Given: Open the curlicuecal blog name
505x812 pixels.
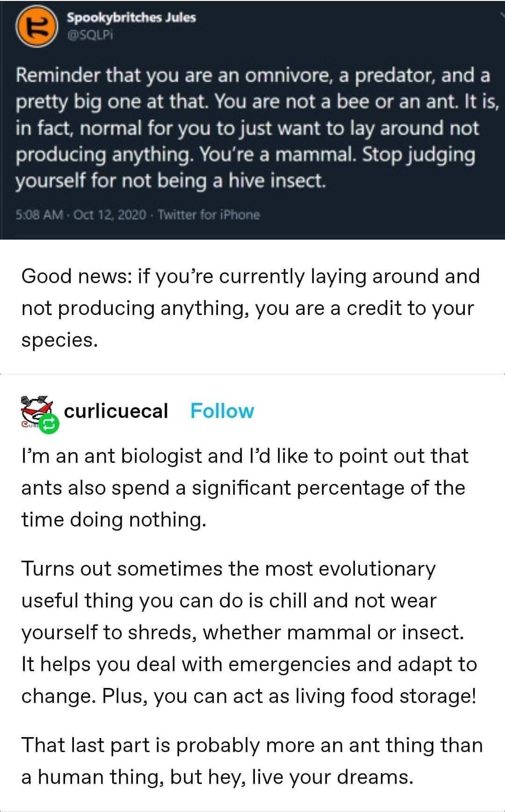Looking at the screenshot, I should coord(116,410).
